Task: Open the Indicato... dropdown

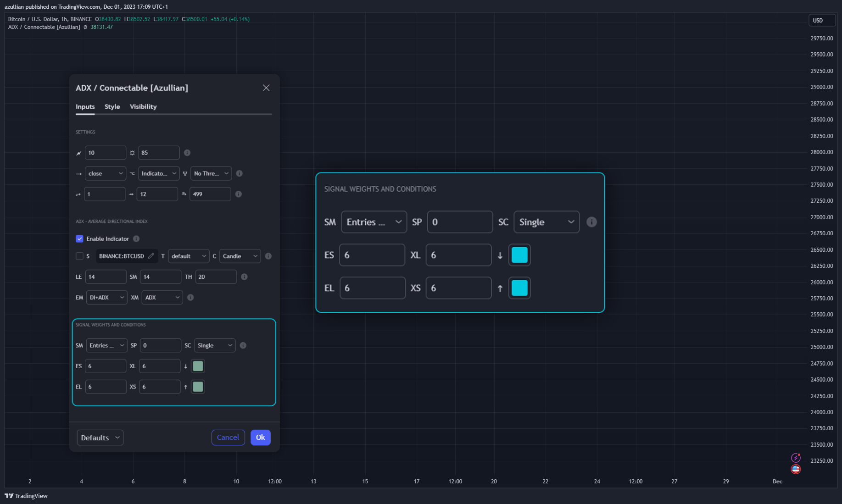Action: [x=159, y=173]
